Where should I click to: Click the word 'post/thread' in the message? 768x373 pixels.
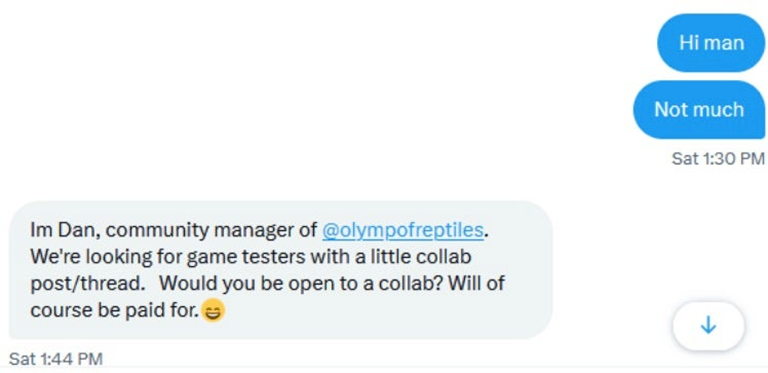(85, 283)
